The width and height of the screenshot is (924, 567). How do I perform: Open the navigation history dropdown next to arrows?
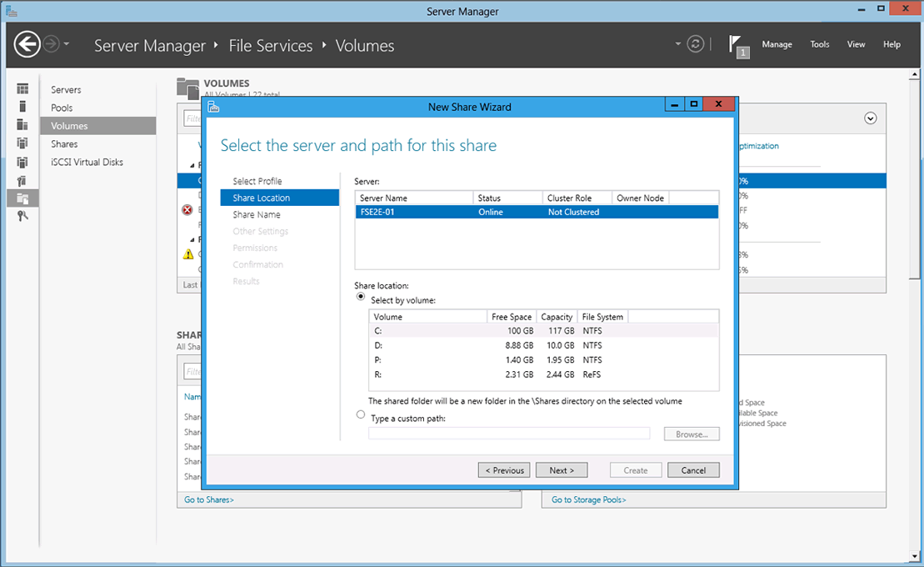[x=66, y=43]
